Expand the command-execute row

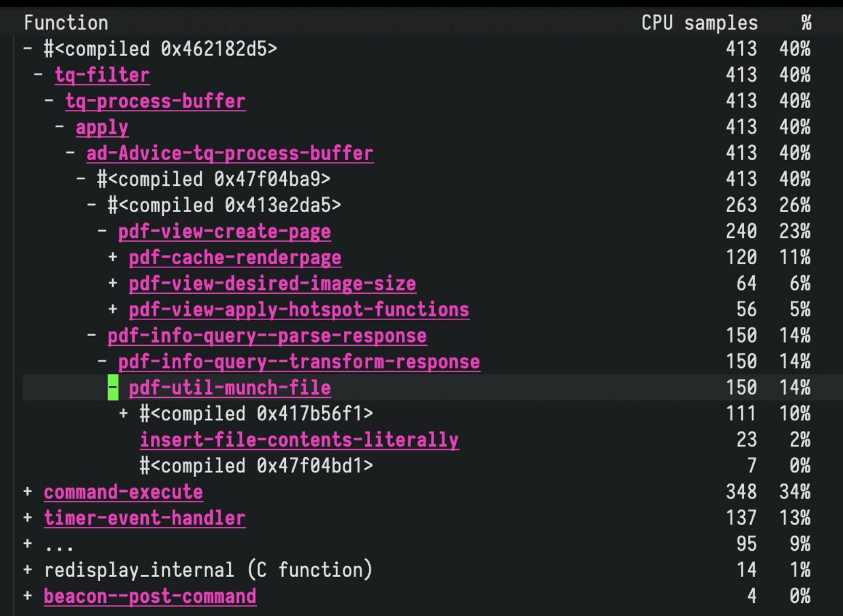pyautogui.click(x=28, y=492)
